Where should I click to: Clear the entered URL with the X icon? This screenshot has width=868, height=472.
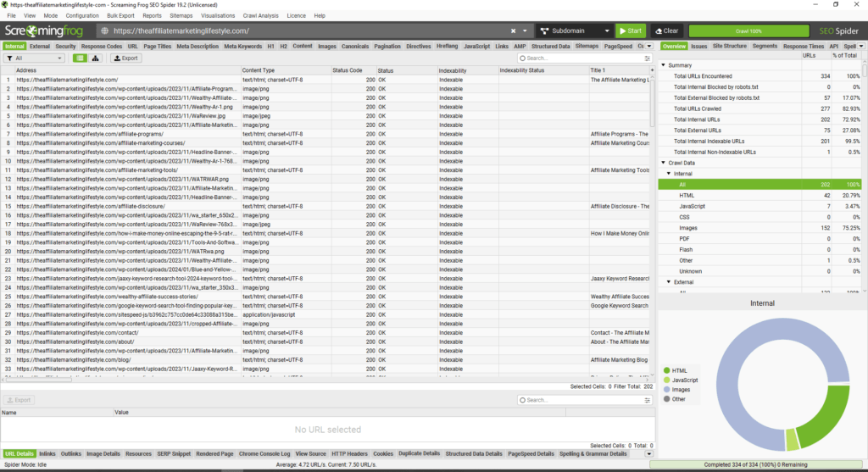[513, 31]
